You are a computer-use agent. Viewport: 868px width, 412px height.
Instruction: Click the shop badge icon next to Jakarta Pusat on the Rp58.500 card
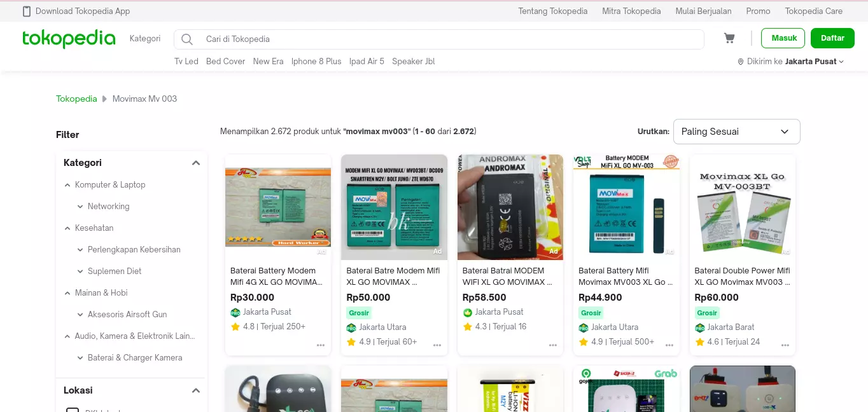tap(467, 312)
